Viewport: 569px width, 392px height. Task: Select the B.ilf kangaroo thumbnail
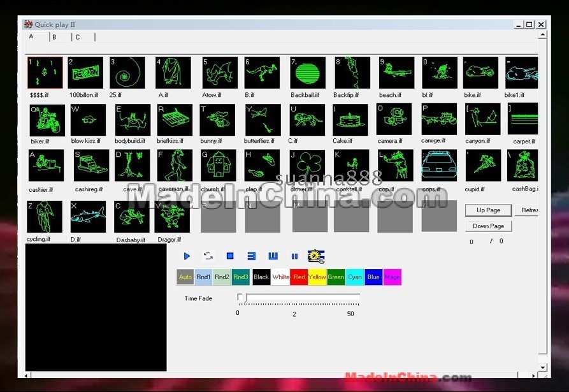(262, 73)
